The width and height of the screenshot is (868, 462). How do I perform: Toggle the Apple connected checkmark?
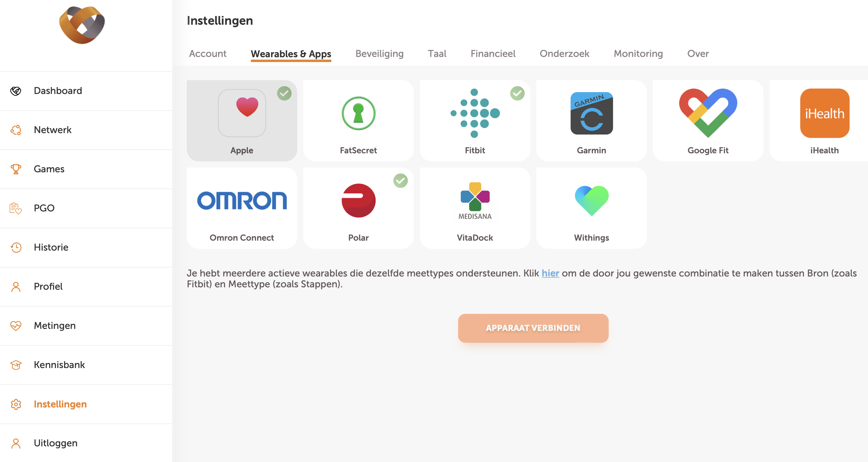(284, 93)
